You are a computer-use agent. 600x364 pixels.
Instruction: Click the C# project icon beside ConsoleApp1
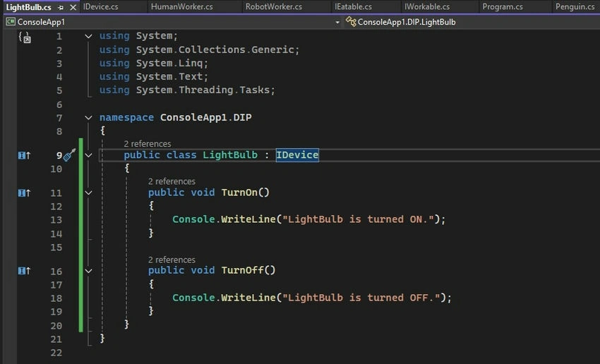pyautogui.click(x=11, y=22)
